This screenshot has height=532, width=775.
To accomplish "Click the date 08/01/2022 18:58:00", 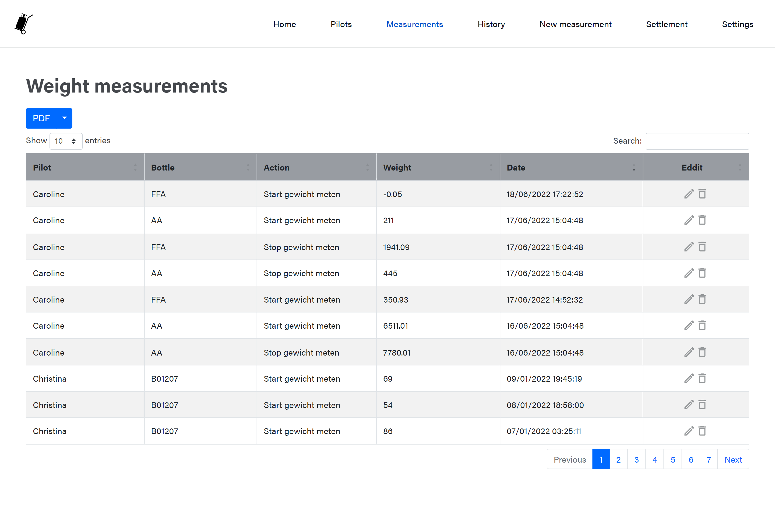I will 545,405.
